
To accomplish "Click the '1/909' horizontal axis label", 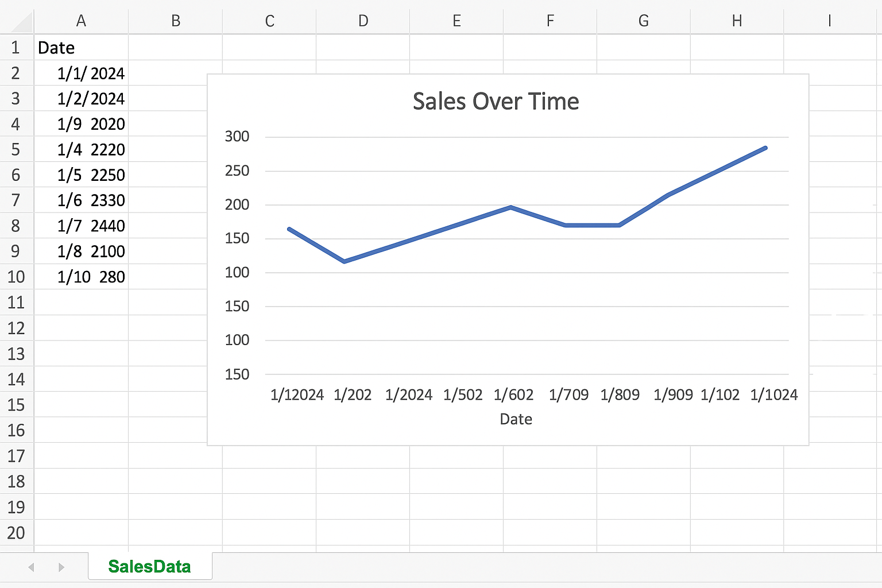I will point(673,394).
